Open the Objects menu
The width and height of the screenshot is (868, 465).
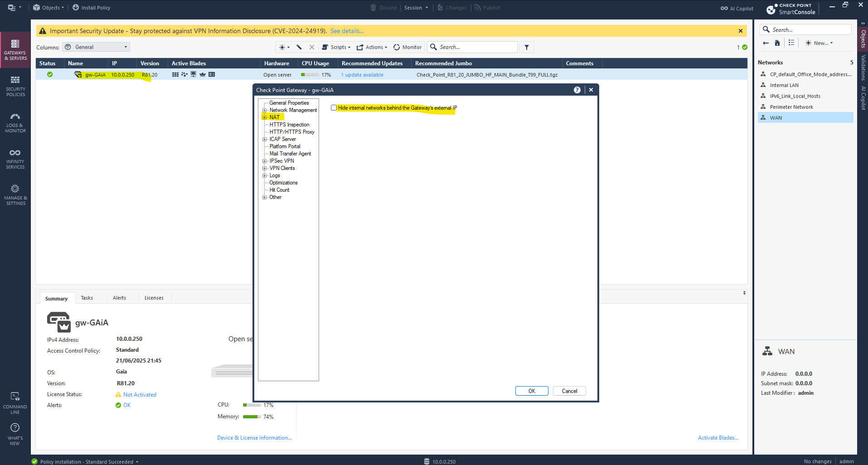(x=49, y=8)
